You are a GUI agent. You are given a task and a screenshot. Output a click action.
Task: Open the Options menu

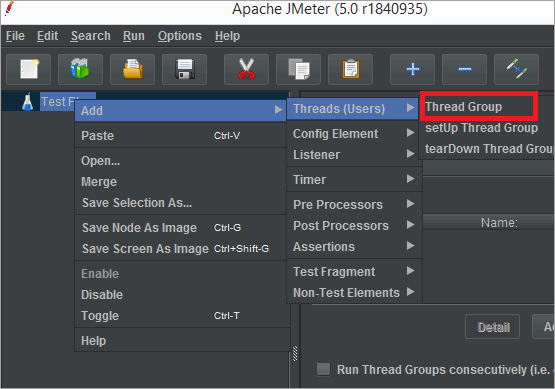(180, 36)
